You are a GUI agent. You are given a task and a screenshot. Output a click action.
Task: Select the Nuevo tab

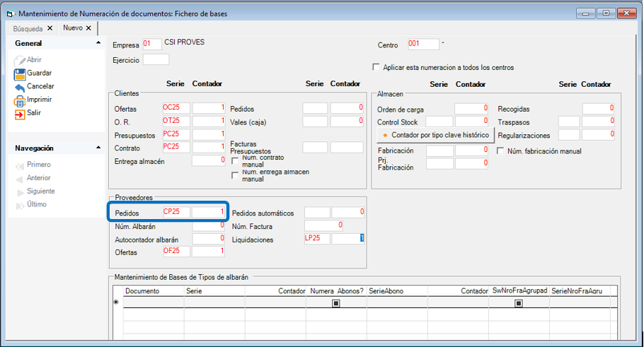point(73,28)
